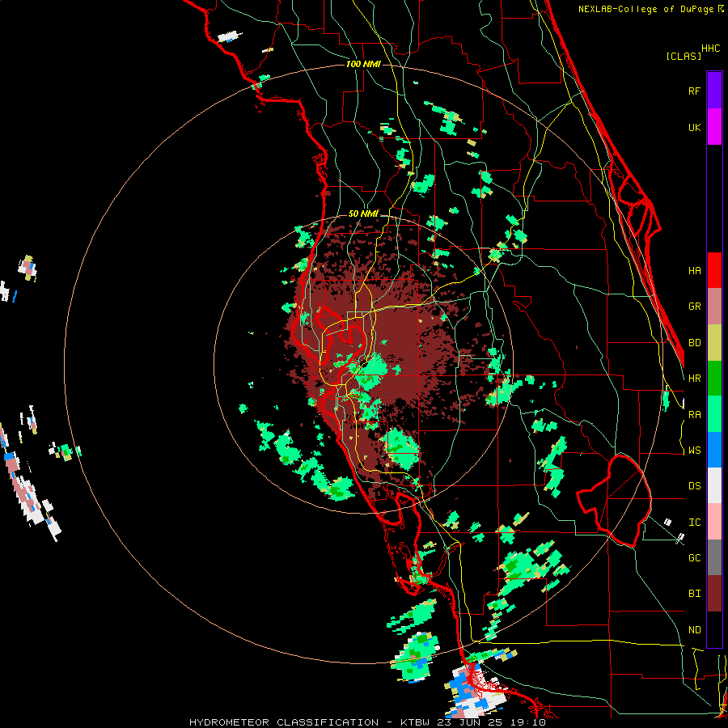728x728 pixels.
Task: Click the RA light green legend swatch
Action: [714, 414]
